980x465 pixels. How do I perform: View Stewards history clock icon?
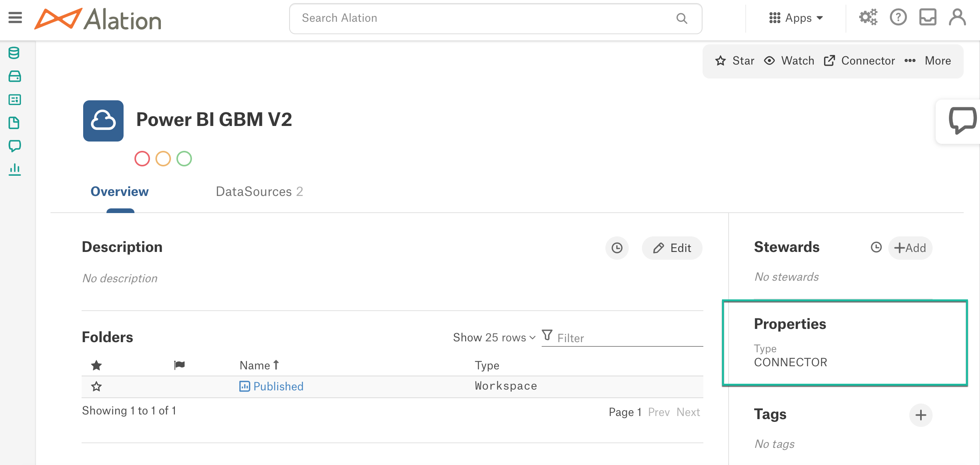tap(876, 247)
